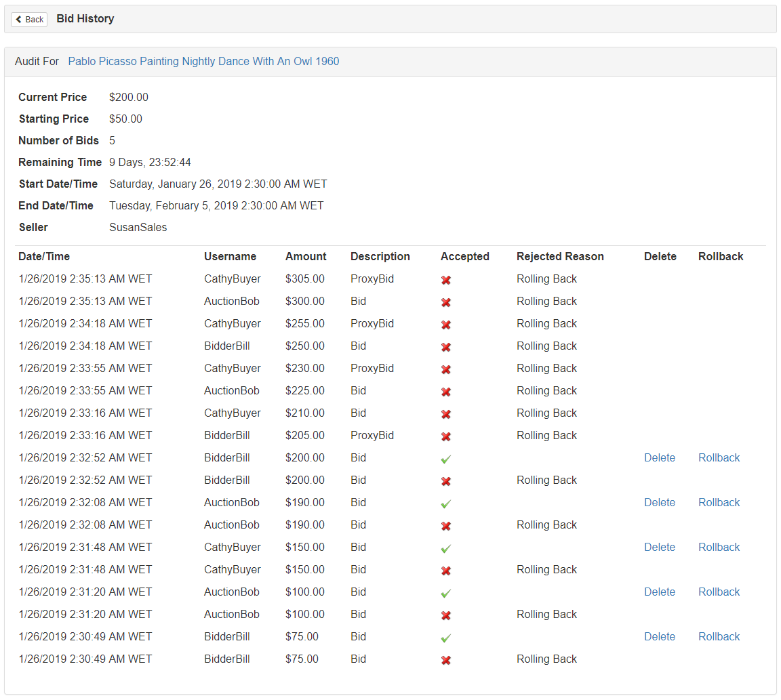Delete CathyBuyer's accepted $150.00 bid

(x=660, y=547)
